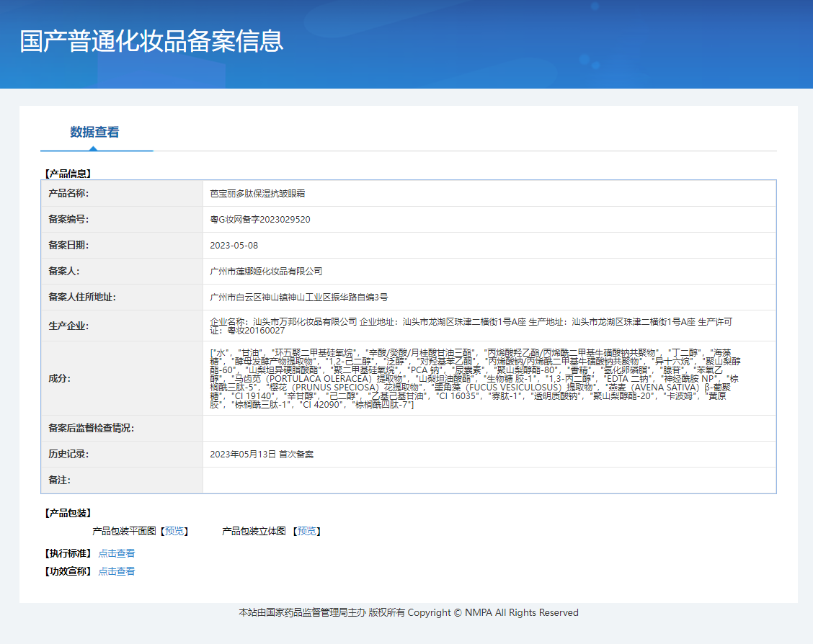Click the 产品包装立体图 text
This screenshot has width=813, height=644.
pyautogui.click(x=254, y=531)
